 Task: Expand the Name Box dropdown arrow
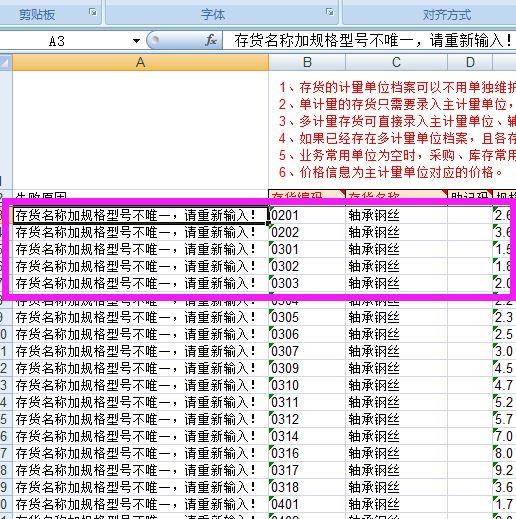point(136,41)
